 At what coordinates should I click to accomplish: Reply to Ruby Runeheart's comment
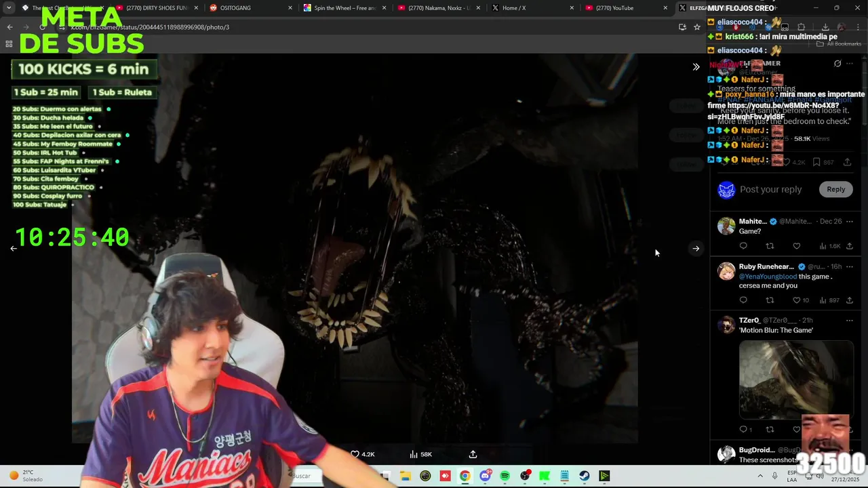pyautogui.click(x=743, y=300)
